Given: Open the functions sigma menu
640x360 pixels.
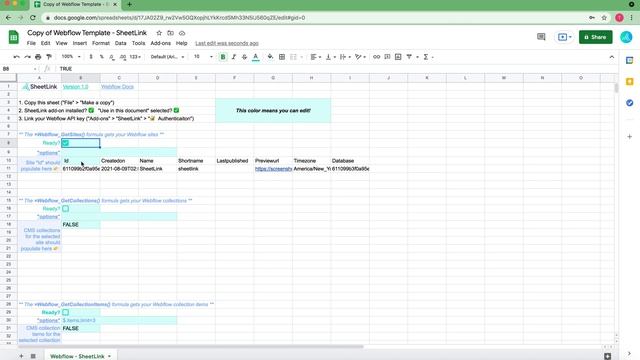Looking at the screenshot, I should tap(426, 57).
